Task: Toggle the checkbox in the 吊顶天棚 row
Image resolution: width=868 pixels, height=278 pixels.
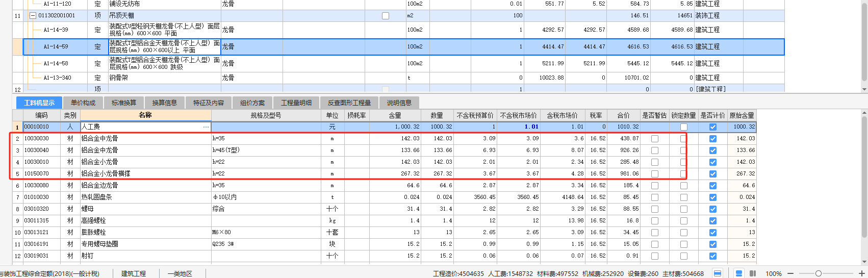Action: (386, 16)
